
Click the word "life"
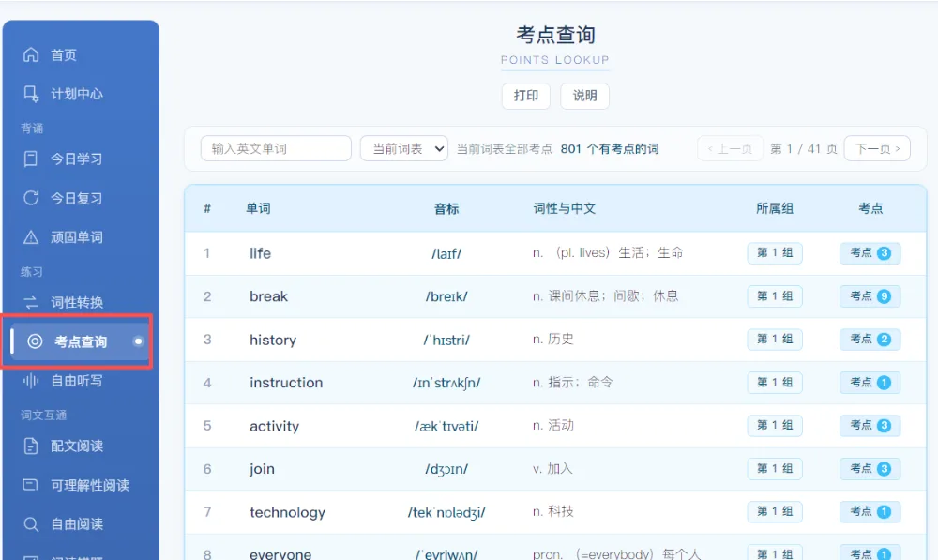(260, 253)
